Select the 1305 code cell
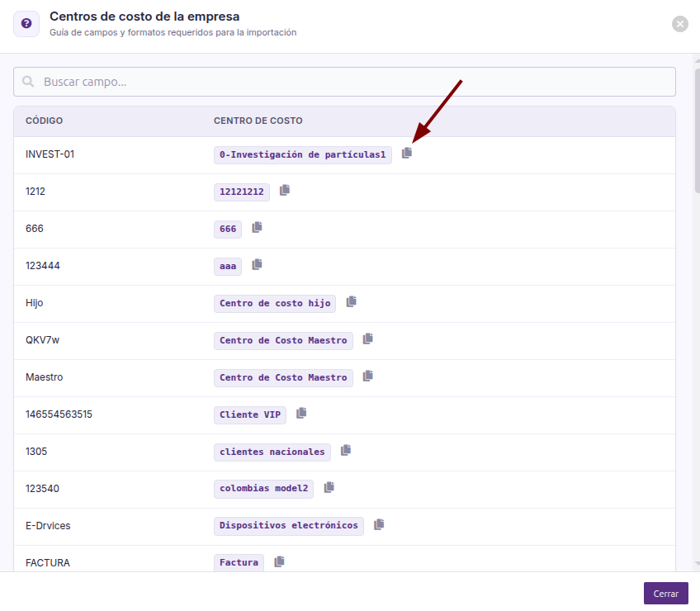 coord(36,451)
